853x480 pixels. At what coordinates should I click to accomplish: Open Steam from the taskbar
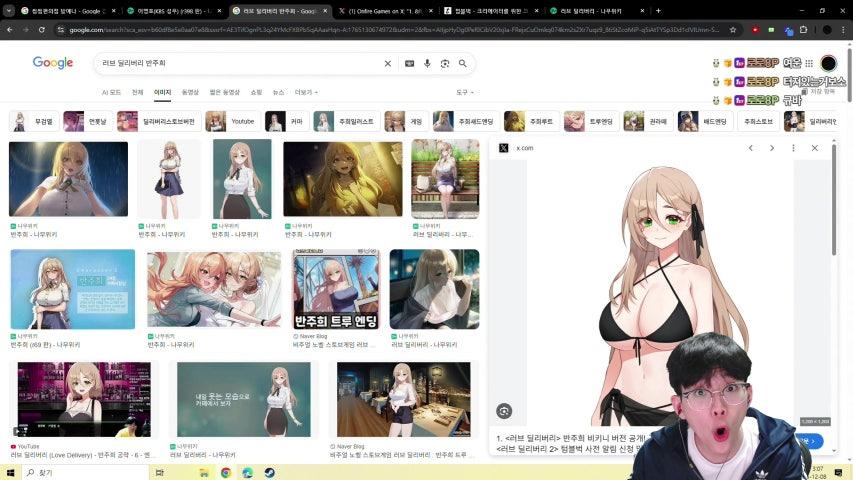point(270,472)
